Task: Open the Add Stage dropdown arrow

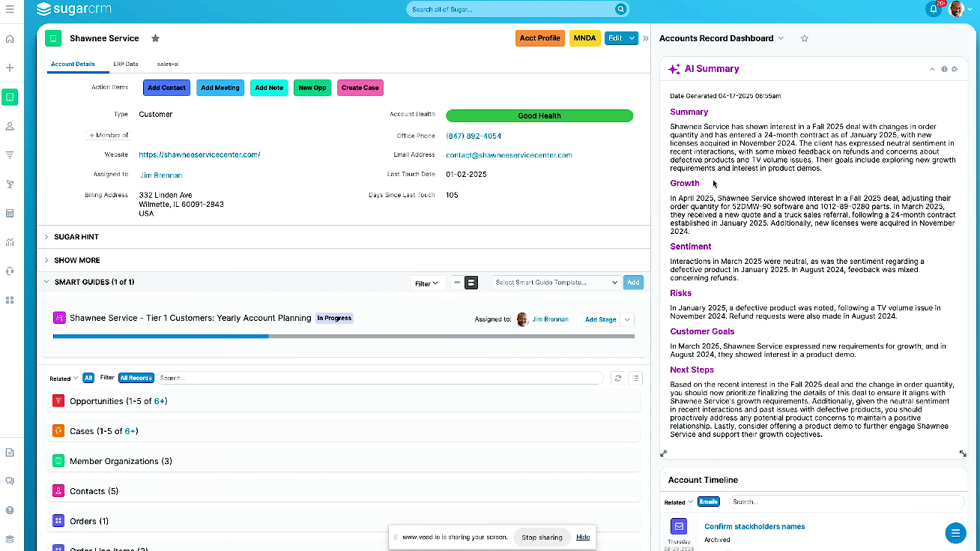Action: click(628, 319)
